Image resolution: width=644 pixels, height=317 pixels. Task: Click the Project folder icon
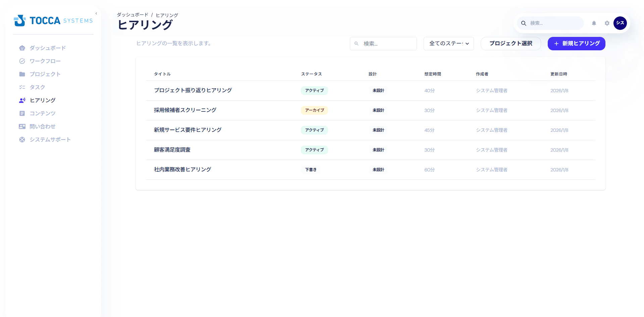pos(22,74)
